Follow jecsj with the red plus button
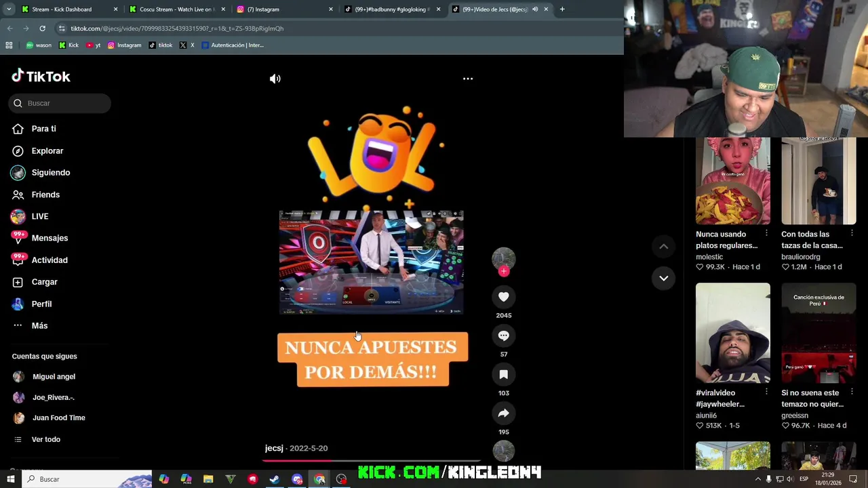This screenshot has width=868, height=488. click(503, 271)
